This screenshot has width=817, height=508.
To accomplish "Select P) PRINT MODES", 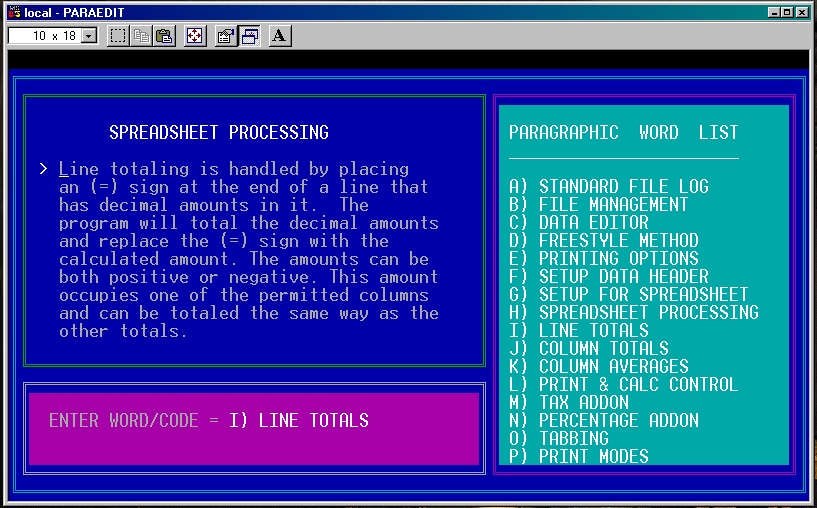I will point(578,456).
